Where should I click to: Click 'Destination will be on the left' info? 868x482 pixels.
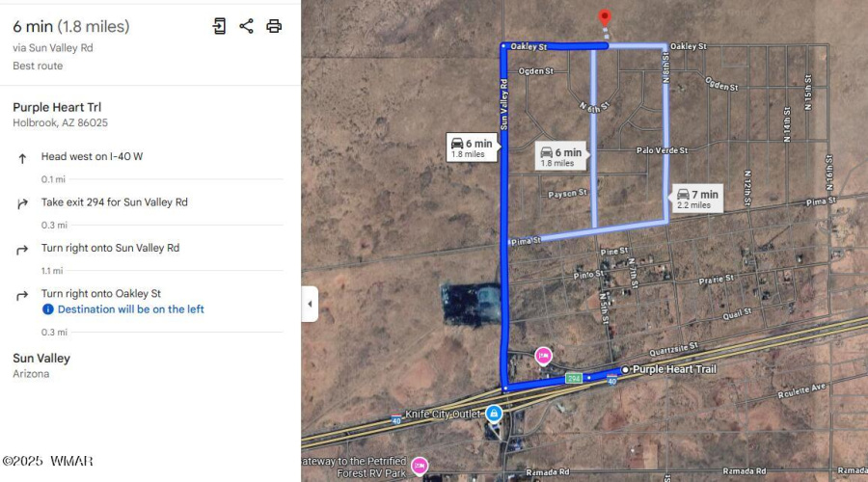click(130, 309)
